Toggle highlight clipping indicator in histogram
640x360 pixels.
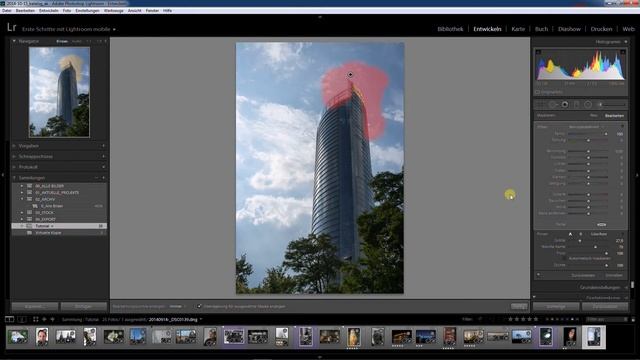tap(623, 52)
